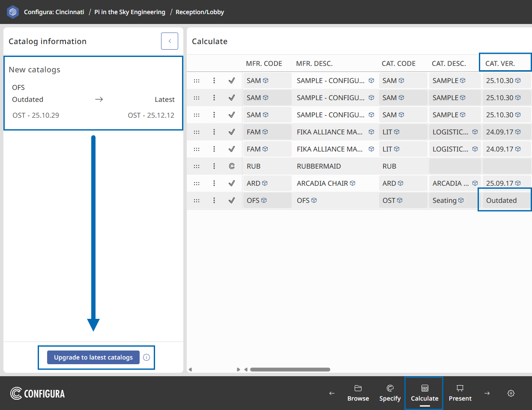Click scrollbar left arrow at far left
This screenshot has height=410, width=532.
pos(190,369)
